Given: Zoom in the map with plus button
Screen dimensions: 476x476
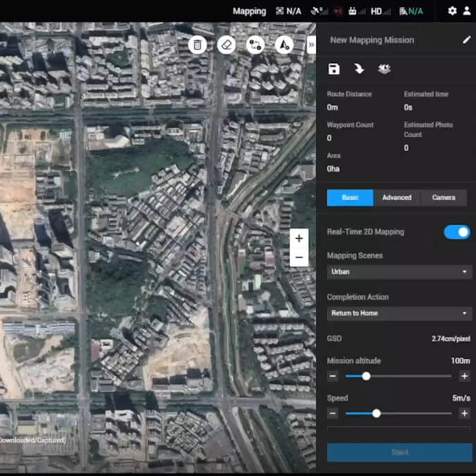Looking at the screenshot, I should 299,238.
